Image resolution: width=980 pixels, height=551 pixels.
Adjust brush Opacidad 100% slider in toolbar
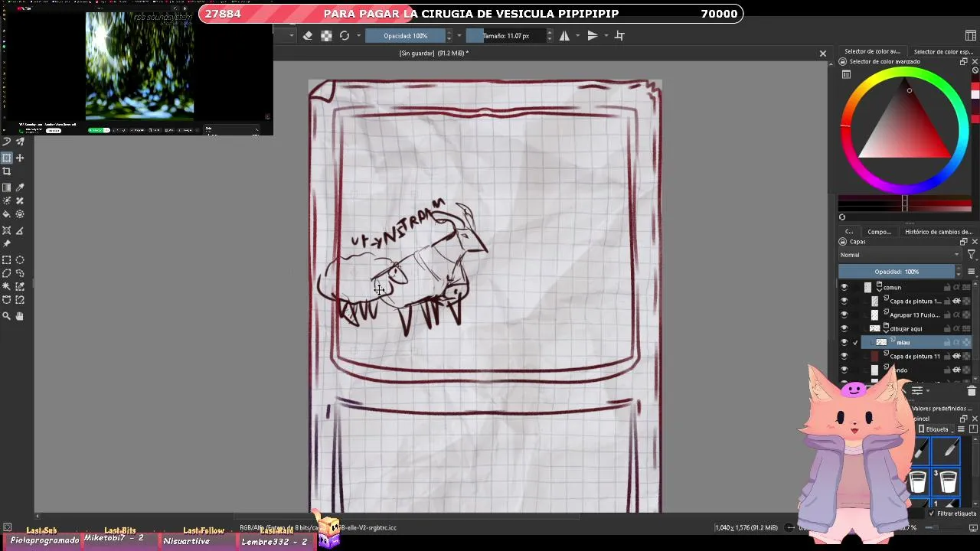point(405,35)
